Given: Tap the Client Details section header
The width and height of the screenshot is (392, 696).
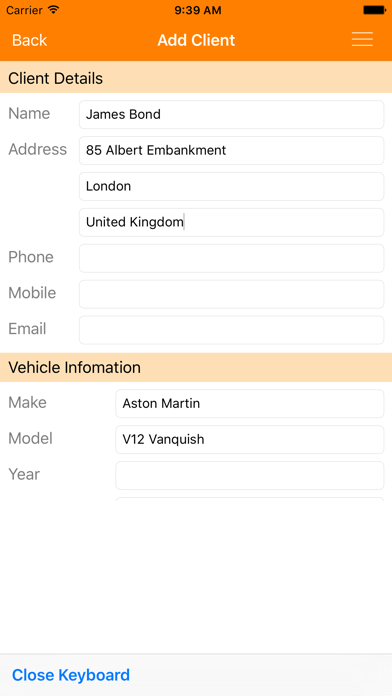Looking at the screenshot, I should point(196,77).
